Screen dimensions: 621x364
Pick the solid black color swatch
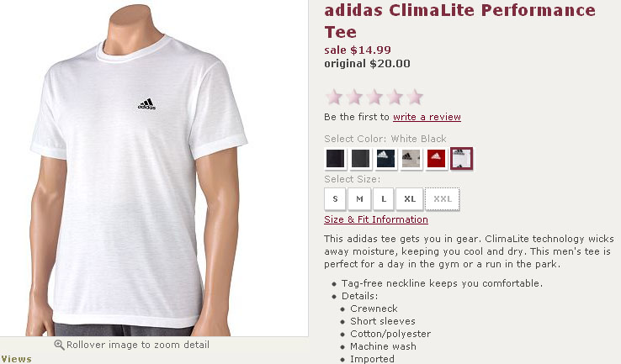(x=336, y=159)
